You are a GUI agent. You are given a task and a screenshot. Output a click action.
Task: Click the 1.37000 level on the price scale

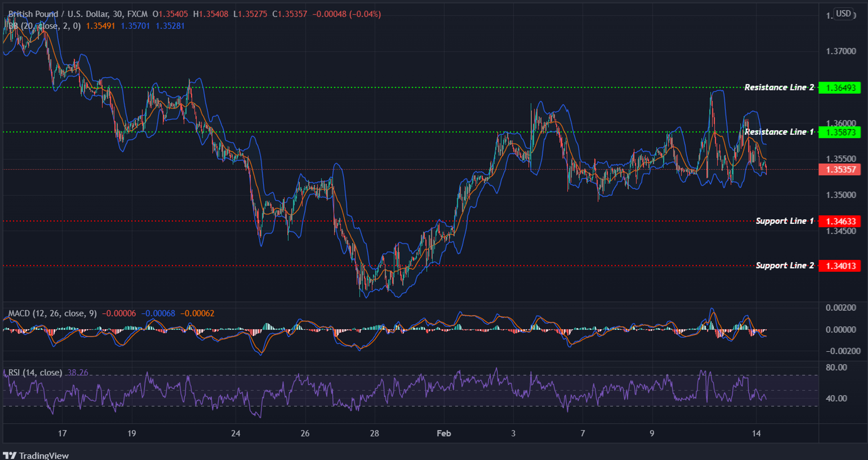(x=841, y=51)
